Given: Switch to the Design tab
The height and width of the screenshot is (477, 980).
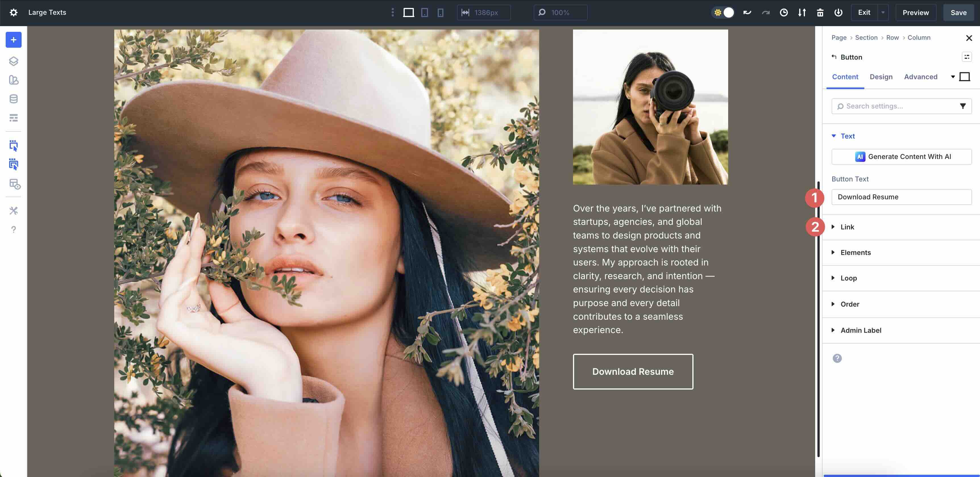Looking at the screenshot, I should tap(881, 77).
